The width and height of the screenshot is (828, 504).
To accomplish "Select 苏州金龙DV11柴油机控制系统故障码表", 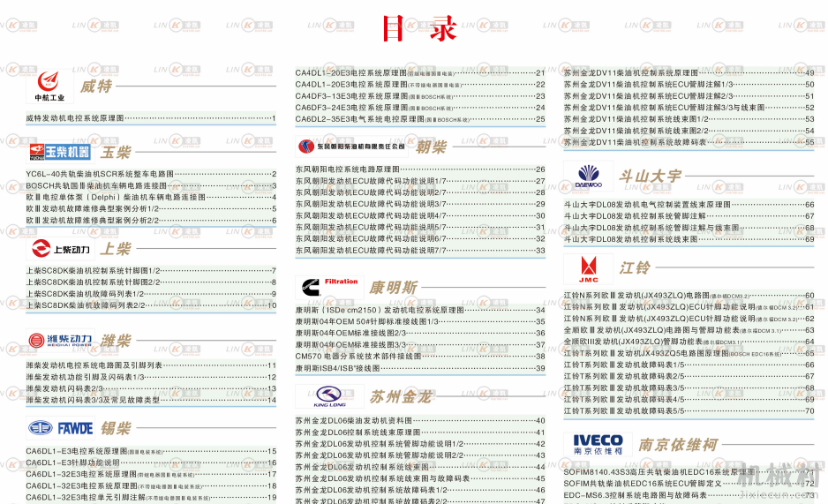I will pos(689,142).
